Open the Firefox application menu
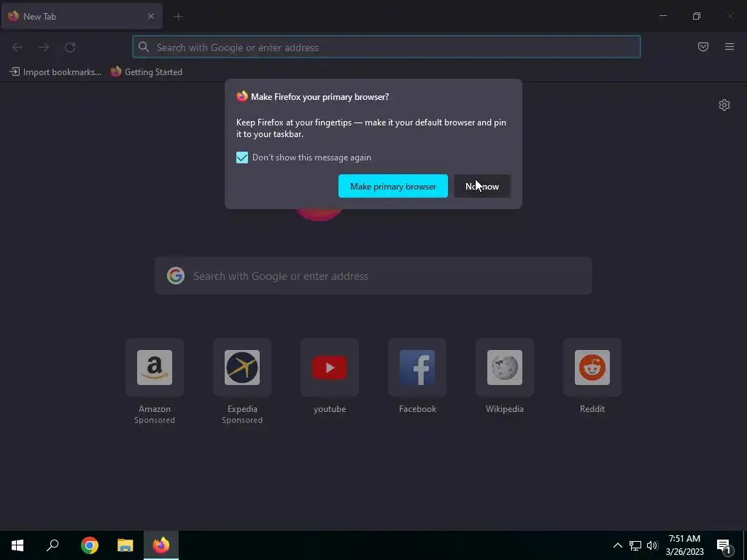This screenshot has height=560, width=747. coord(729,47)
